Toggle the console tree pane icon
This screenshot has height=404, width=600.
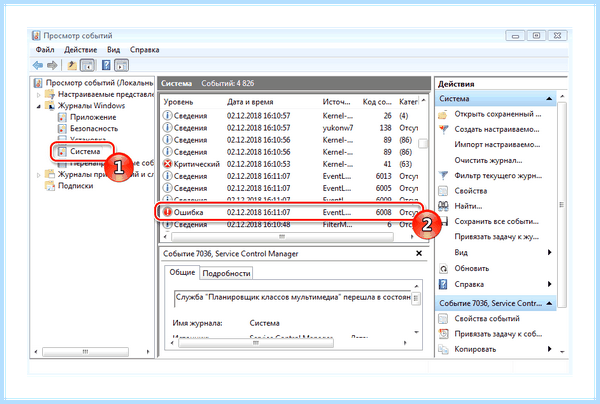pos(87,65)
